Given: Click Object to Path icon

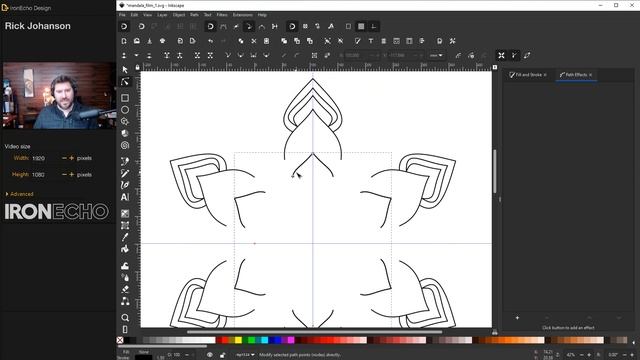Looking at the screenshot, I should click(x=314, y=56).
